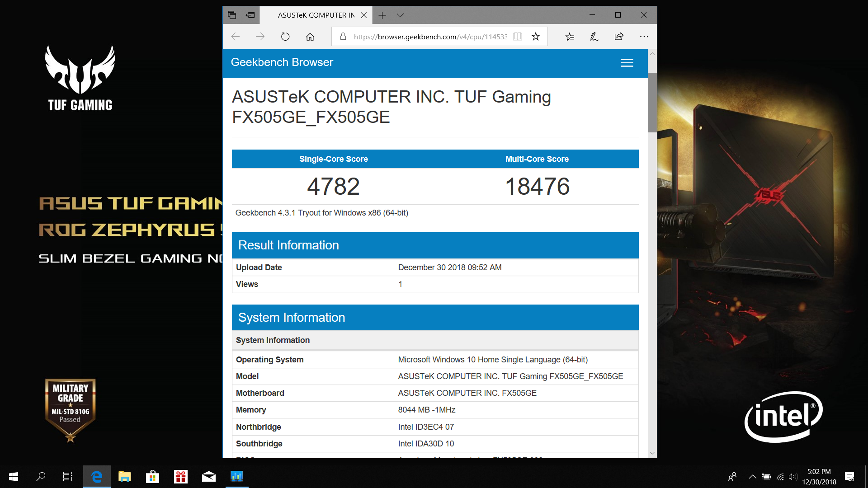This screenshot has height=488, width=868.
Task: Click the scrollbar up arrow
Action: tap(652, 54)
